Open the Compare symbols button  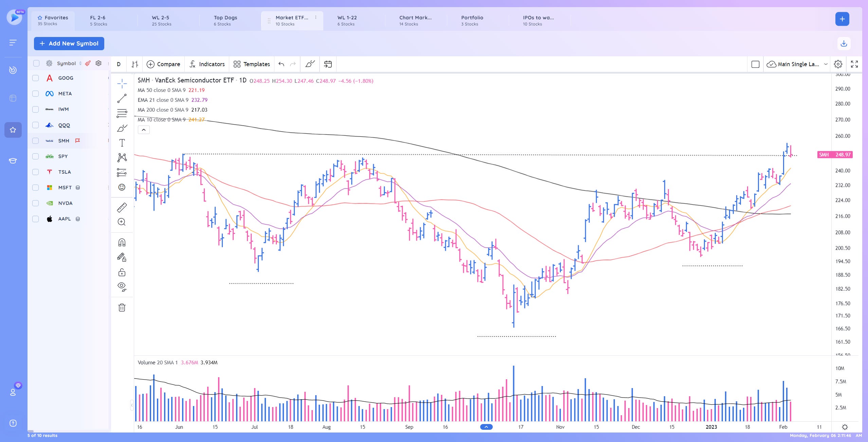pyautogui.click(x=163, y=64)
